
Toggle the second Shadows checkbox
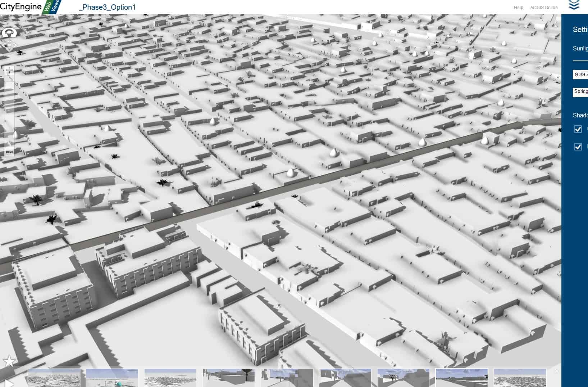tap(578, 147)
